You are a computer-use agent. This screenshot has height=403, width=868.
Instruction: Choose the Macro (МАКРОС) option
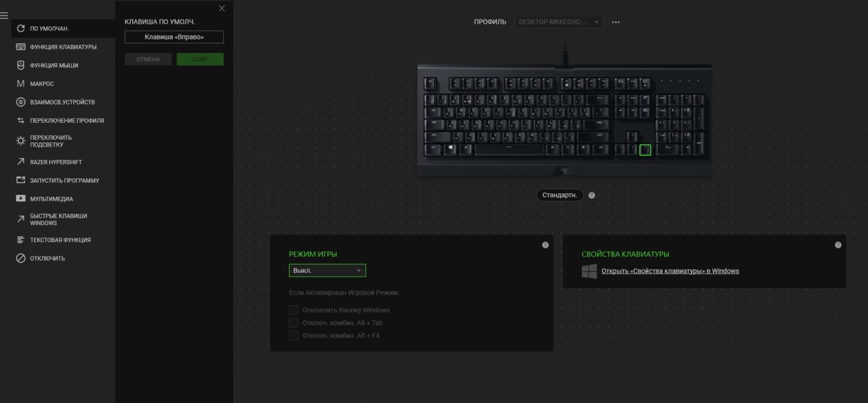tap(41, 83)
